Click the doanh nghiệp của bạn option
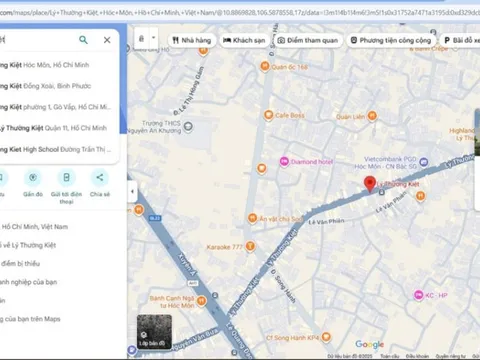 coord(28,282)
